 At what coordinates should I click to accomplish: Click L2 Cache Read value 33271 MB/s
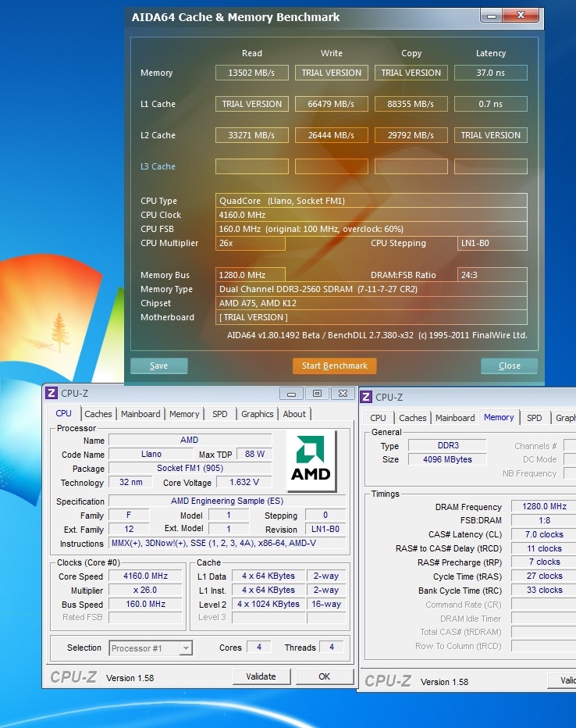[x=252, y=135]
